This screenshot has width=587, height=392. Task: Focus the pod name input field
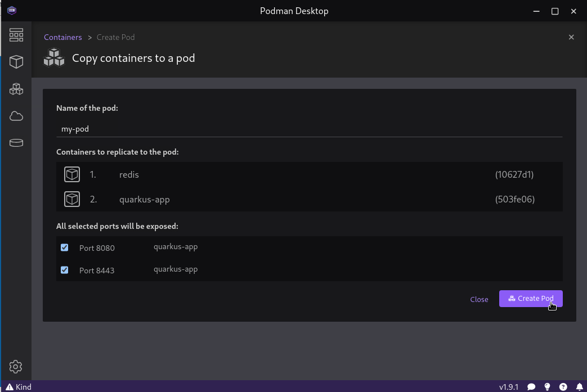tap(309, 129)
